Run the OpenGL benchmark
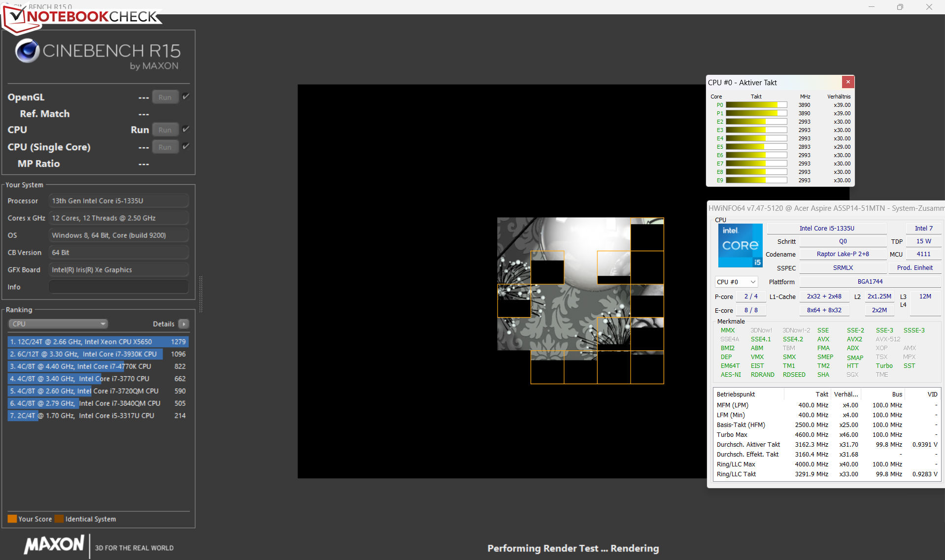Image resolution: width=945 pixels, height=560 pixels. [x=165, y=97]
